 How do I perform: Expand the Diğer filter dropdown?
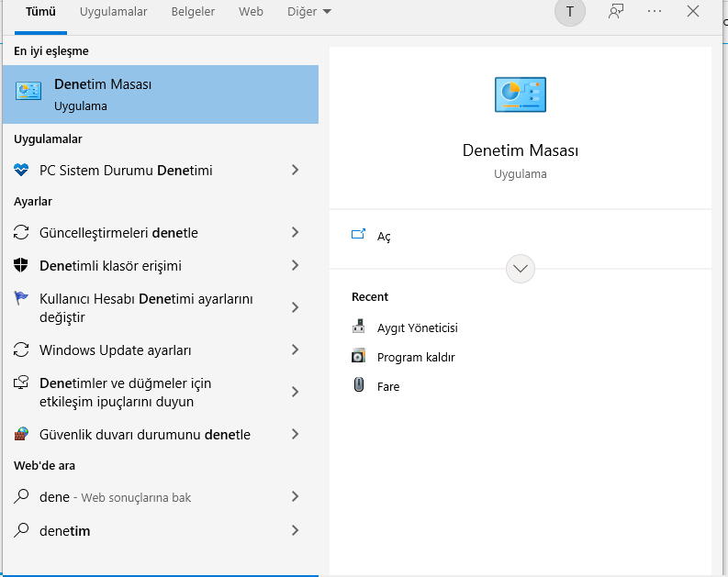[312, 12]
